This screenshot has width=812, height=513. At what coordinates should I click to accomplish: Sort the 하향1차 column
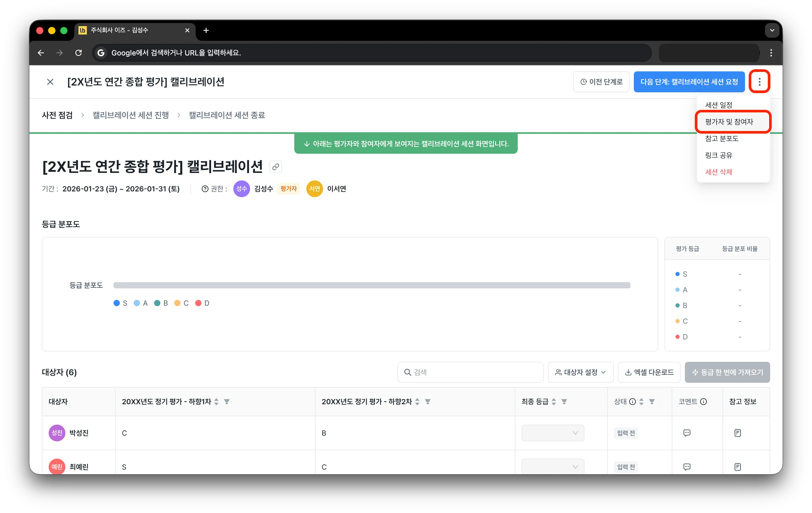[x=217, y=401]
